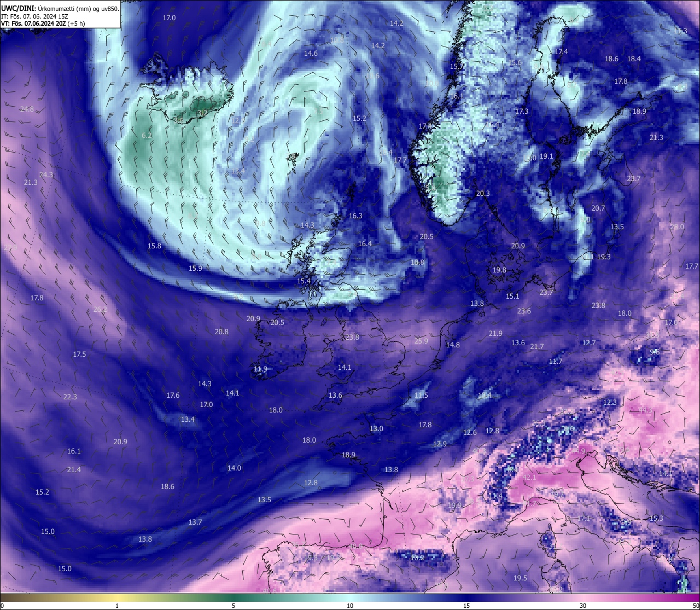The image size is (700, 610).
Task: Click the 19.5 value on the map
Action: (x=520, y=578)
